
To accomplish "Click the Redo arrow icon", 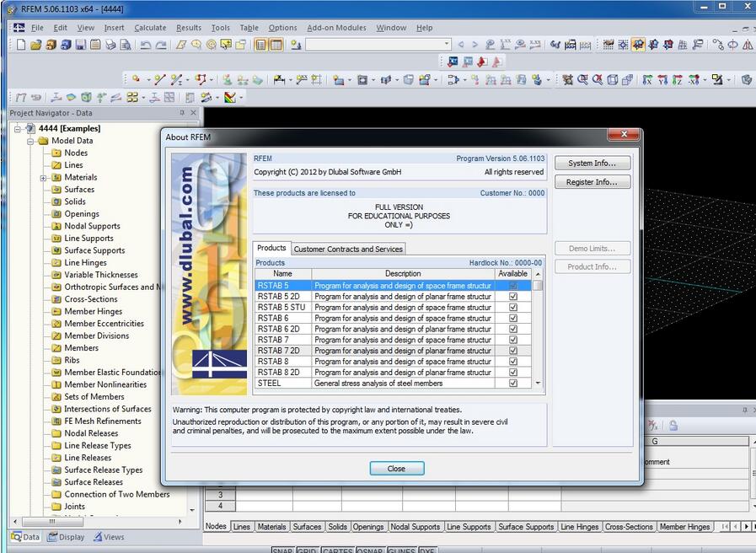I will pyautogui.click(x=161, y=45).
